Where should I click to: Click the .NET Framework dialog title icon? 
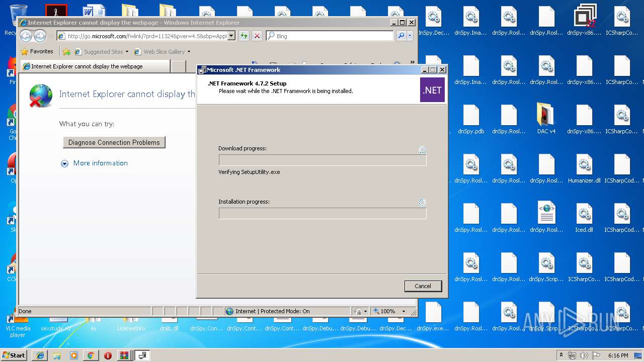tap(202, 70)
